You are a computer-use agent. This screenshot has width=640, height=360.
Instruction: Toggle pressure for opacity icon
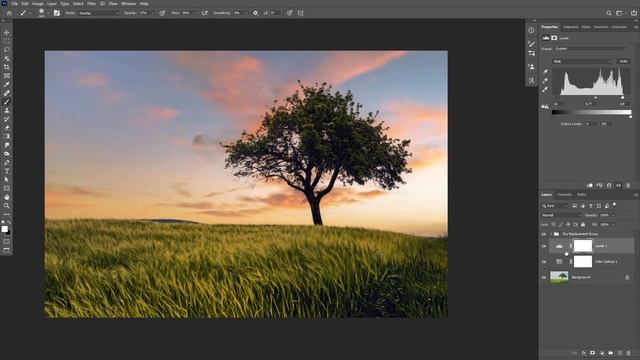(162, 13)
